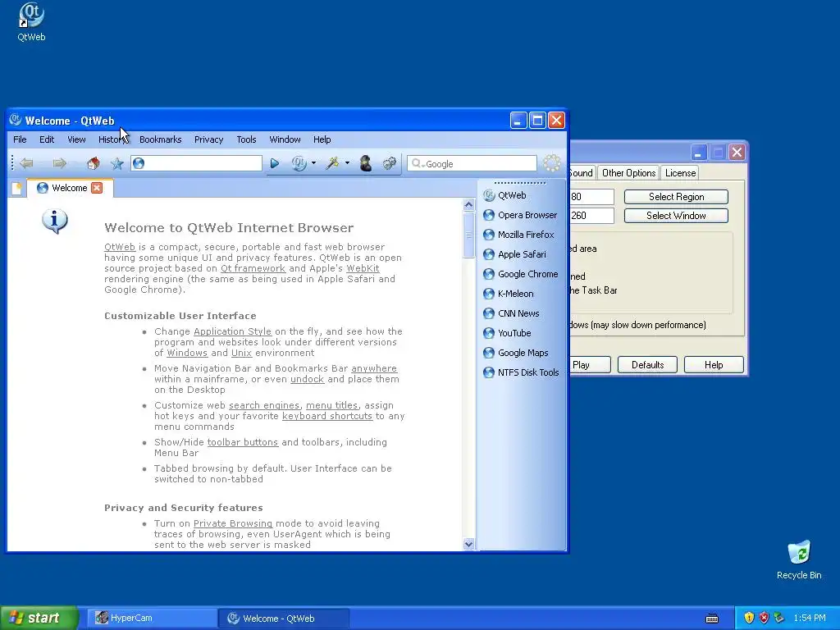Go to the home page via the house icon

[94, 163]
